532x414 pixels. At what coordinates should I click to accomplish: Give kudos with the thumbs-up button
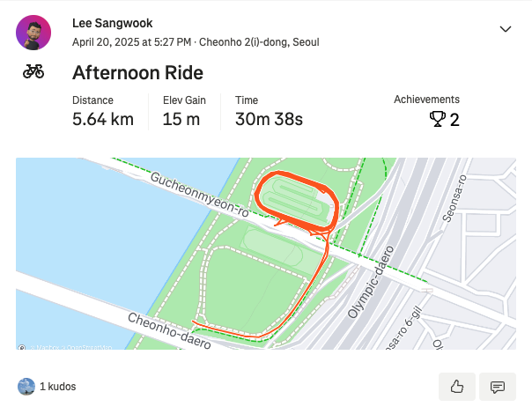456,387
